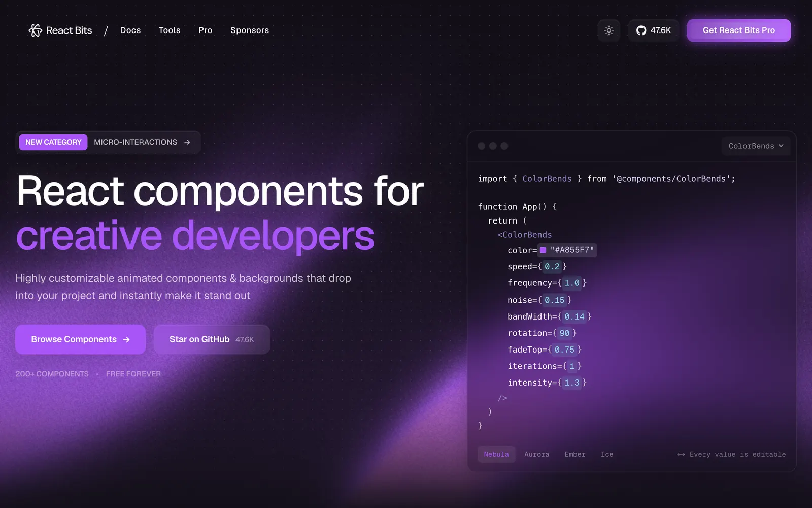Click the import ColorBends code line
The image size is (812, 508).
coord(606,179)
